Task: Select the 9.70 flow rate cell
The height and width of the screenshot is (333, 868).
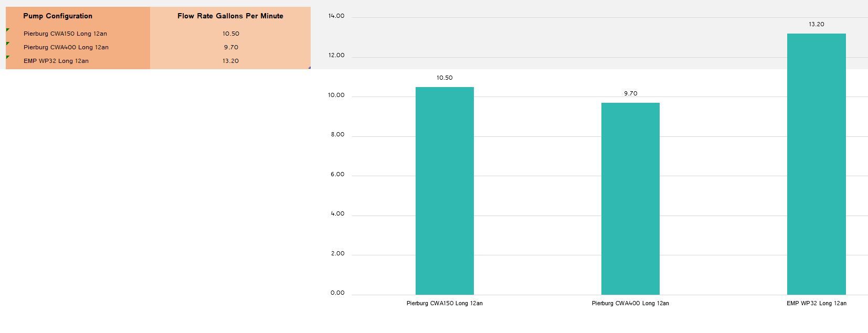Action: (x=230, y=47)
